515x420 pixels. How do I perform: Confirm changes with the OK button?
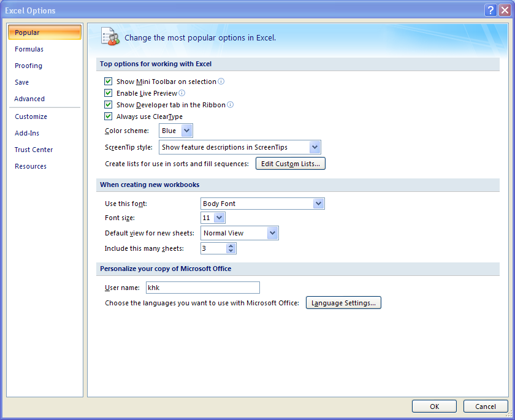click(x=433, y=406)
